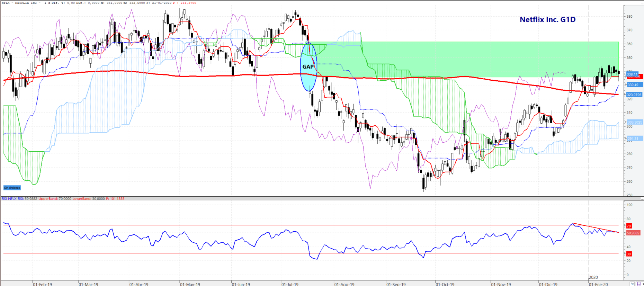
Task: Click the 01-Oct-19 date label
Action: click(x=445, y=284)
